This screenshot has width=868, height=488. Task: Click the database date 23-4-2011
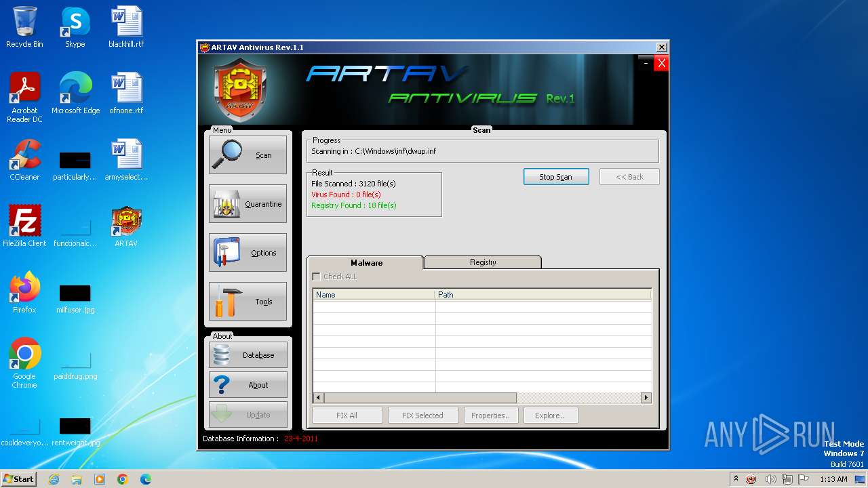(x=301, y=439)
